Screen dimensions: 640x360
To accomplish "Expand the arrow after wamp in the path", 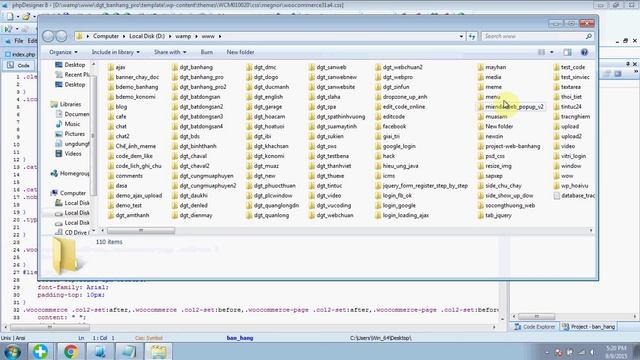I will (x=196, y=36).
